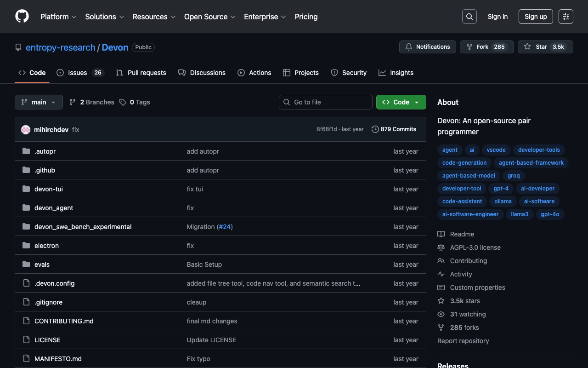The image size is (588, 368).
Task: Open search with the magnifier icon
Action: pyautogui.click(x=469, y=17)
